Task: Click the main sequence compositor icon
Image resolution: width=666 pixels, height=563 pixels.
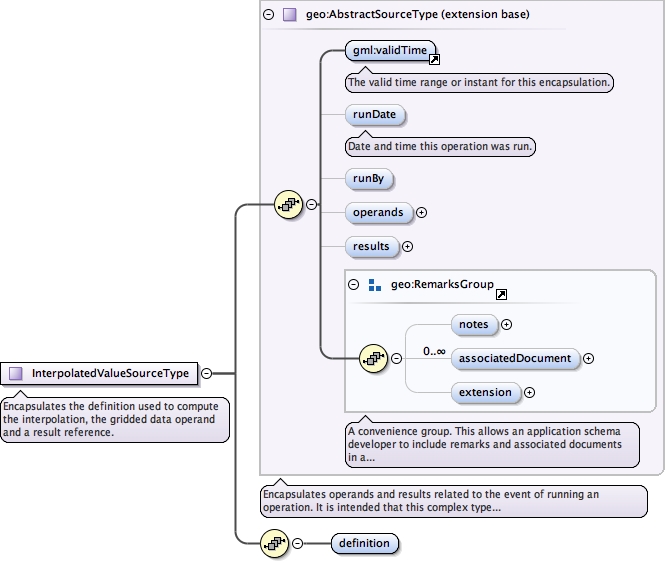Action: pyautogui.click(x=288, y=205)
